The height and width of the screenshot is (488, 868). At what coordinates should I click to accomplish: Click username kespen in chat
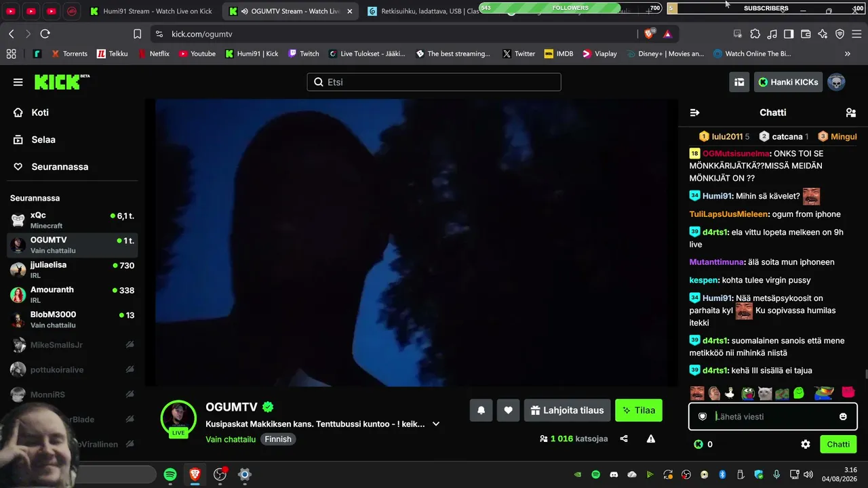click(703, 280)
